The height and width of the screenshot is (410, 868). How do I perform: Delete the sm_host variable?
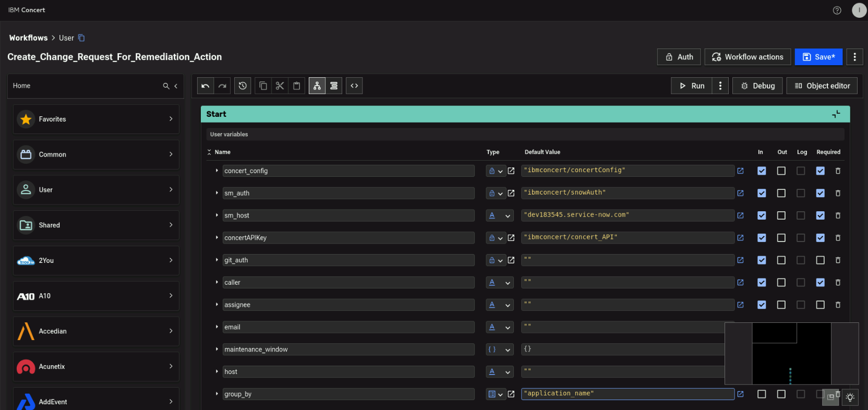click(x=838, y=215)
